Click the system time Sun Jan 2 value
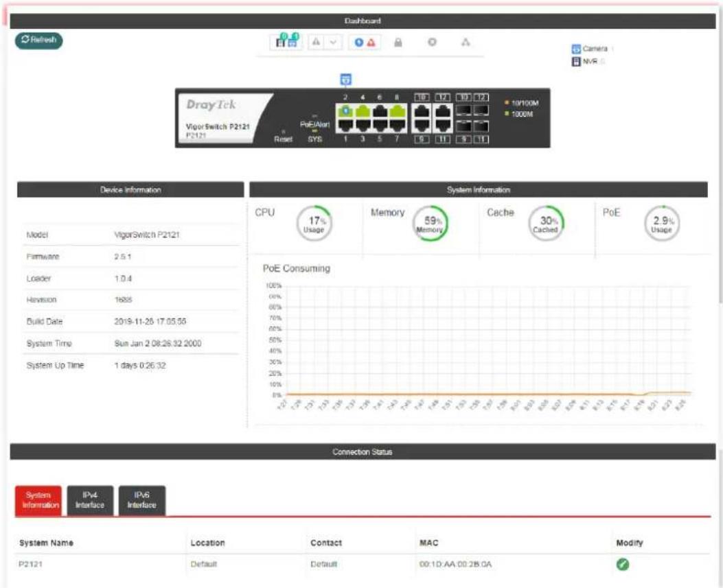The width and height of the screenshot is (723, 588). pyautogui.click(x=158, y=343)
